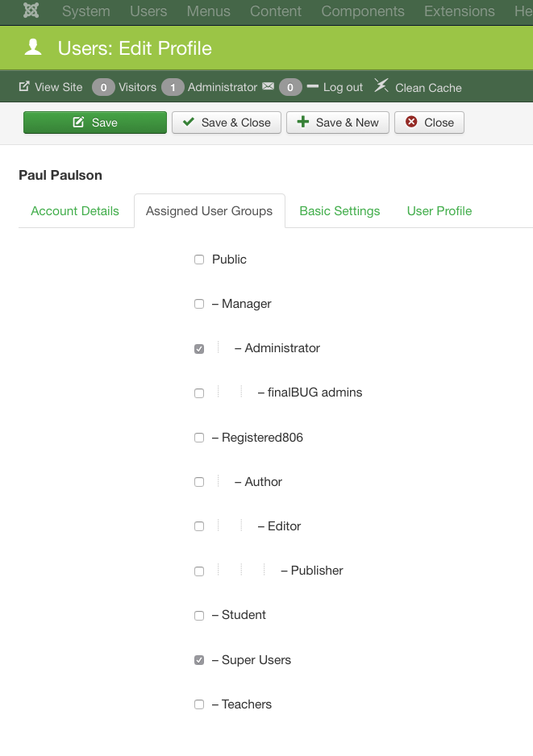The image size is (533, 756).
Task: Click the Clean Cache broom icon
Action: (381, 86)
